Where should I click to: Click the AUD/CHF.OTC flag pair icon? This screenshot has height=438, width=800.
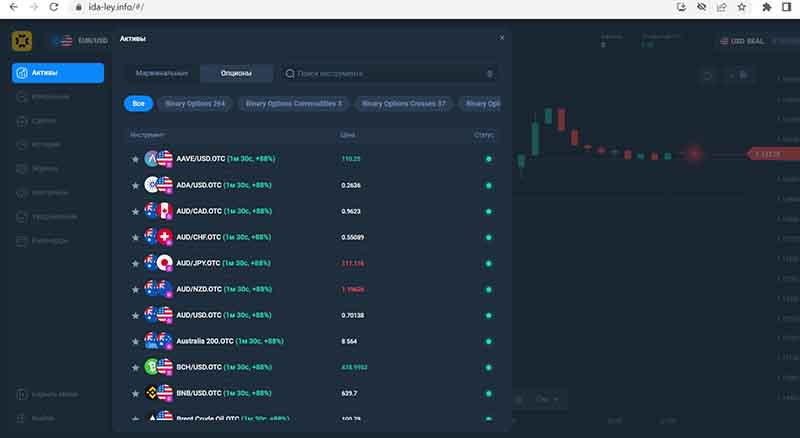click(158, 237)
